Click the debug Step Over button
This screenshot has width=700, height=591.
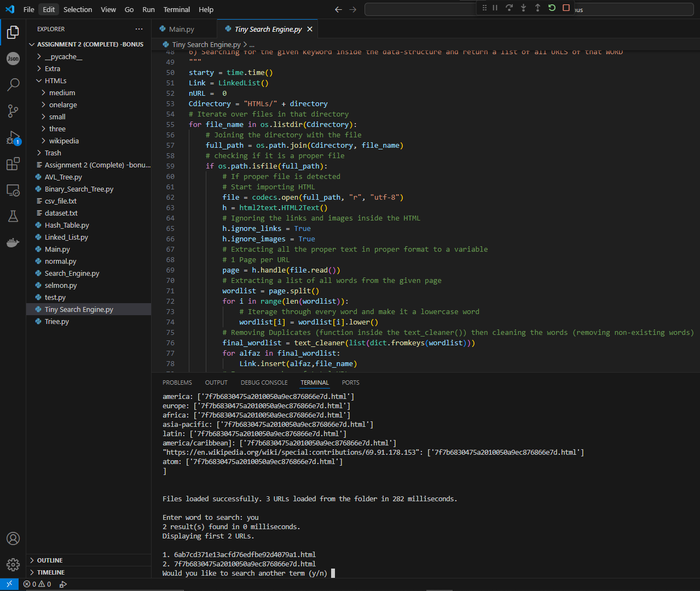tap(509, 8)
